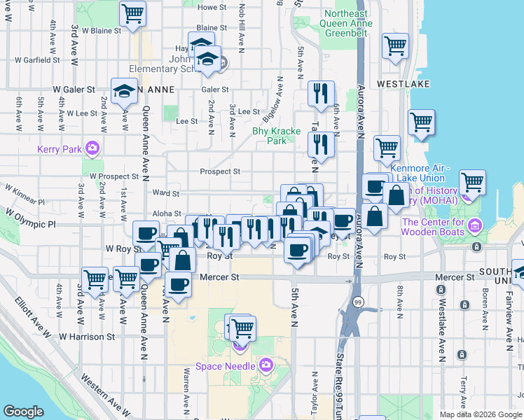Click the Bhy Kracke Park label

pos(277,136)
